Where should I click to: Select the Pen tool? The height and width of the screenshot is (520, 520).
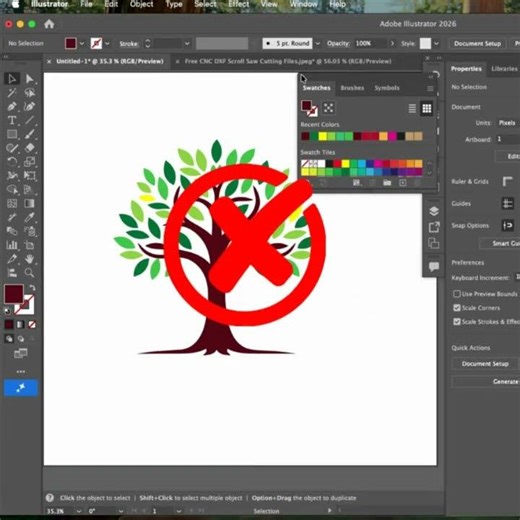tap(12, 107)
